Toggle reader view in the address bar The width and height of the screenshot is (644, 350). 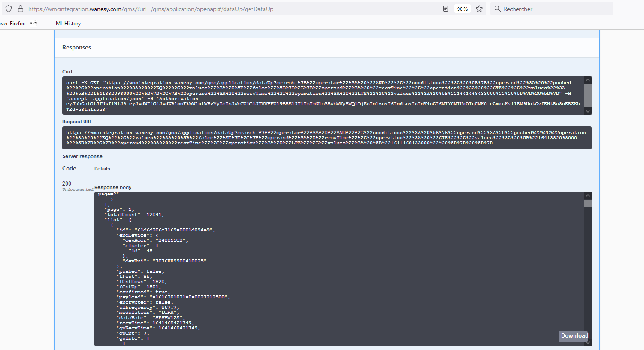[446, 9]
